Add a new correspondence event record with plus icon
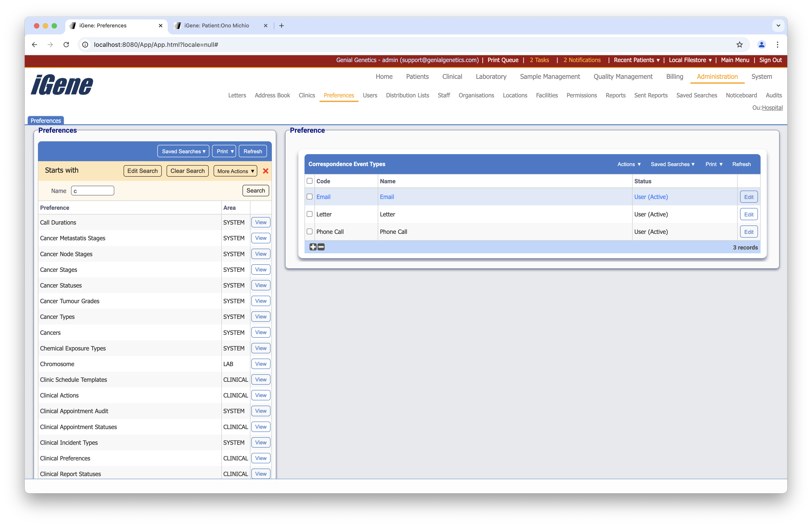Screen dimensions: 812x526 coord(313,247)
